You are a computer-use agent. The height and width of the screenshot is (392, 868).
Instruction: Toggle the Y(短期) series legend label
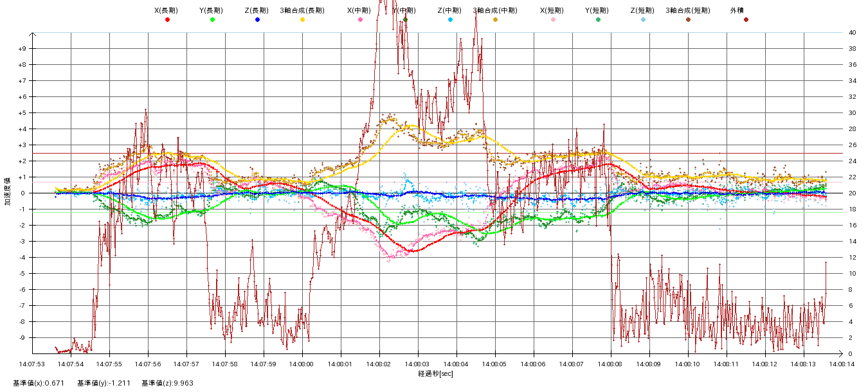pyautogui.click(x=598, y=10)
